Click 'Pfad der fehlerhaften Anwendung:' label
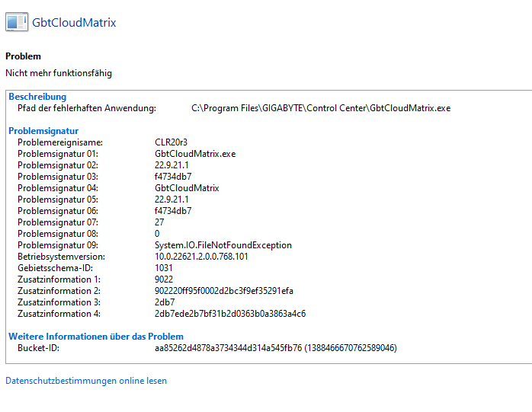 pyautogui.click(x=87, y=108)
